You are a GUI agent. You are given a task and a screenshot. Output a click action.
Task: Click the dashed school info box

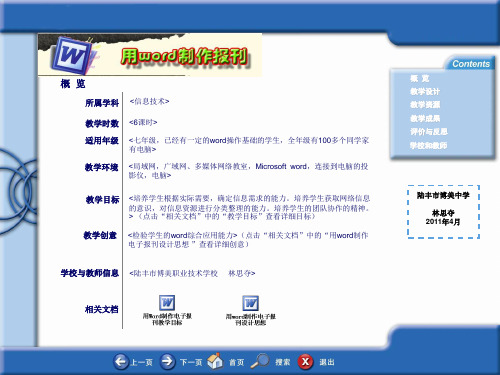[443, 212]
